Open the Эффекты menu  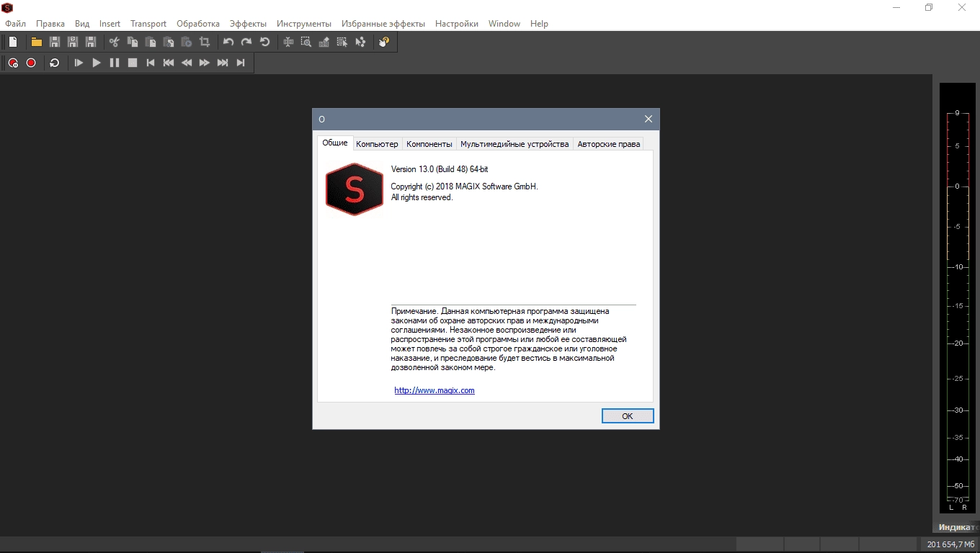248,24
